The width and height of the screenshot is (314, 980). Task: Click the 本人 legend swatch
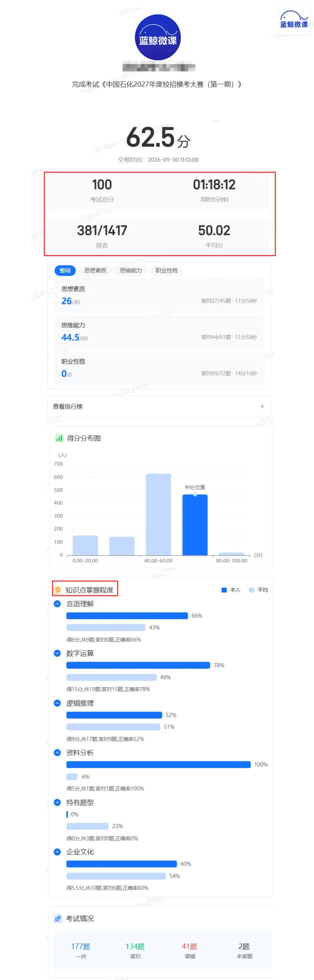(224, 590)
